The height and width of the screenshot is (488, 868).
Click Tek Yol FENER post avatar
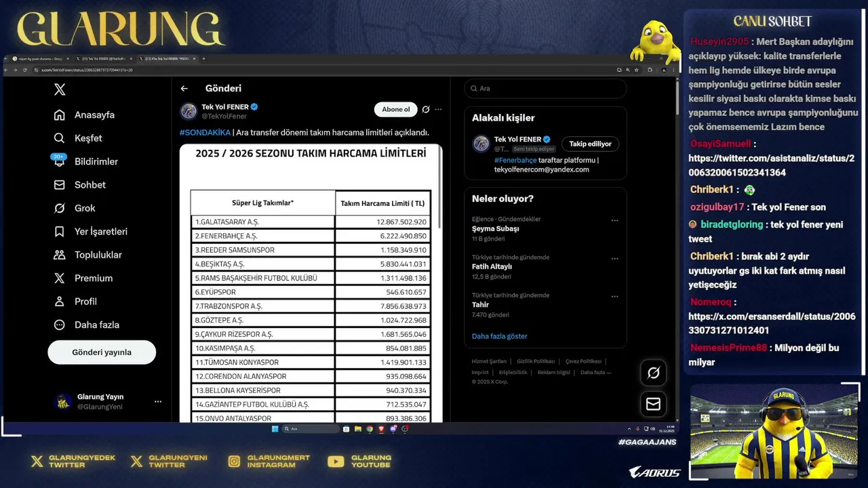(x=189, y=111)
